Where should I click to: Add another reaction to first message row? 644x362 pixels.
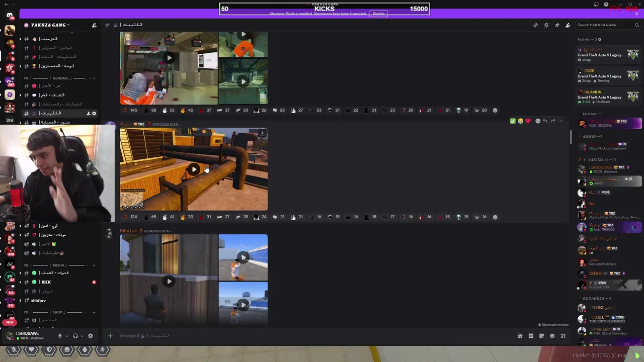pyautogui.click(x=495, y=111)
